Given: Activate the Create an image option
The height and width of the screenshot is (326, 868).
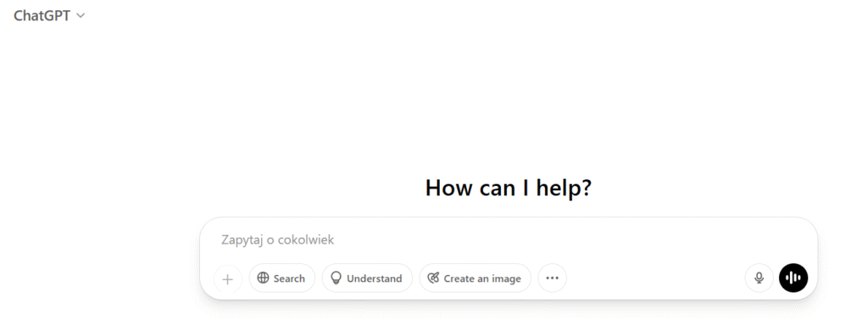Looking at the screenshot, I should (475, 278).
